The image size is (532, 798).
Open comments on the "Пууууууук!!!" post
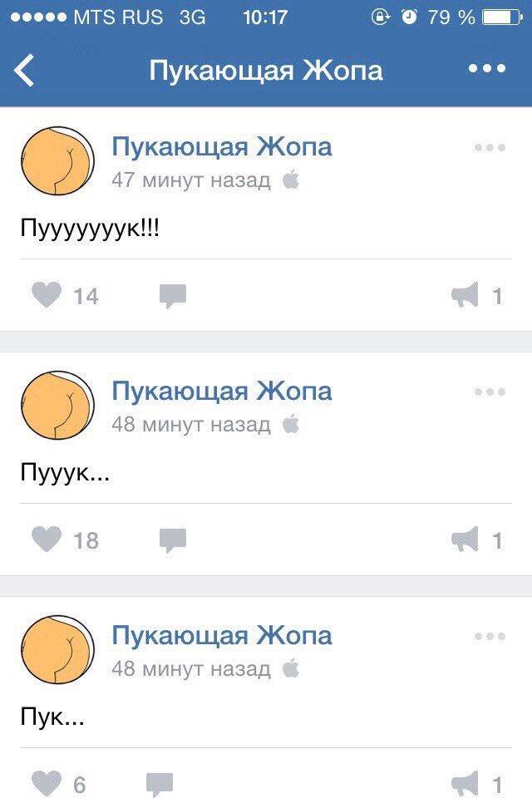173,297
